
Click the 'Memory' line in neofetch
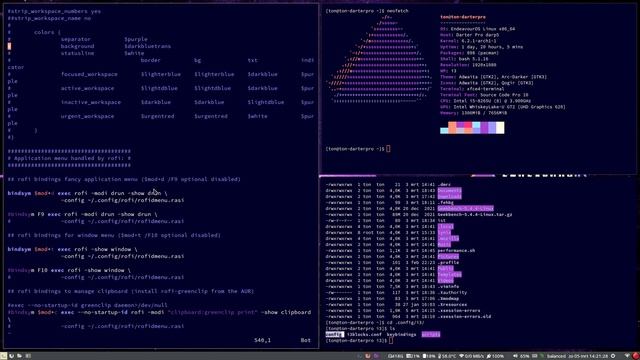click(x=473, y=113)
